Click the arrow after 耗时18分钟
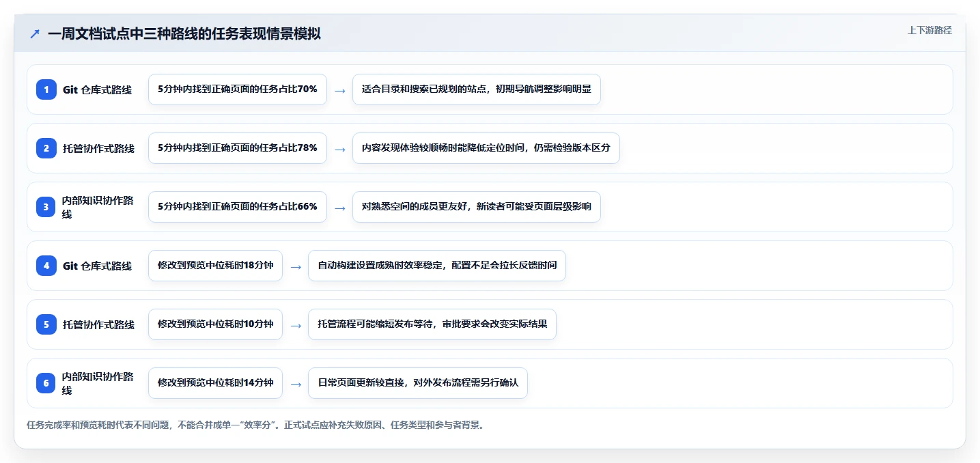Viewport: 980px width, 463px height. (x=296, y=266)
